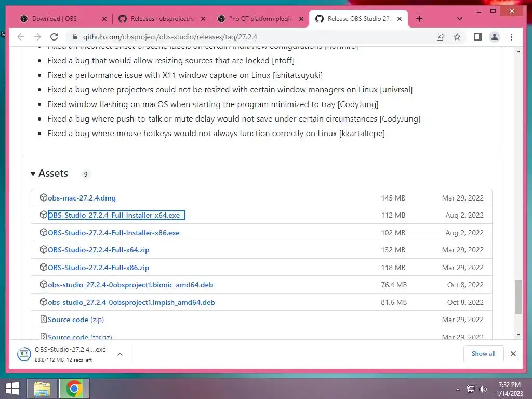This screenshot has height=399, width=532.
Task: Open network status tray icon
Action: (x=471, y=389)
